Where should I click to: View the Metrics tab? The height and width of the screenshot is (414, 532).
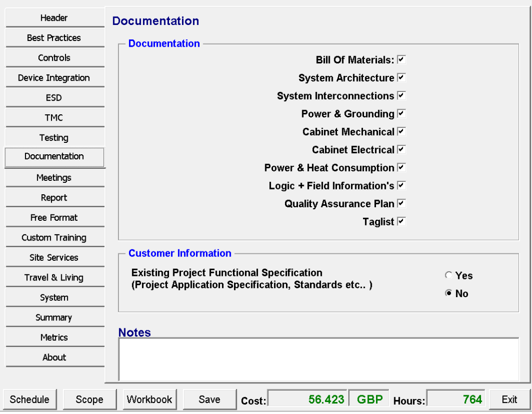click(x=54, y=338)
